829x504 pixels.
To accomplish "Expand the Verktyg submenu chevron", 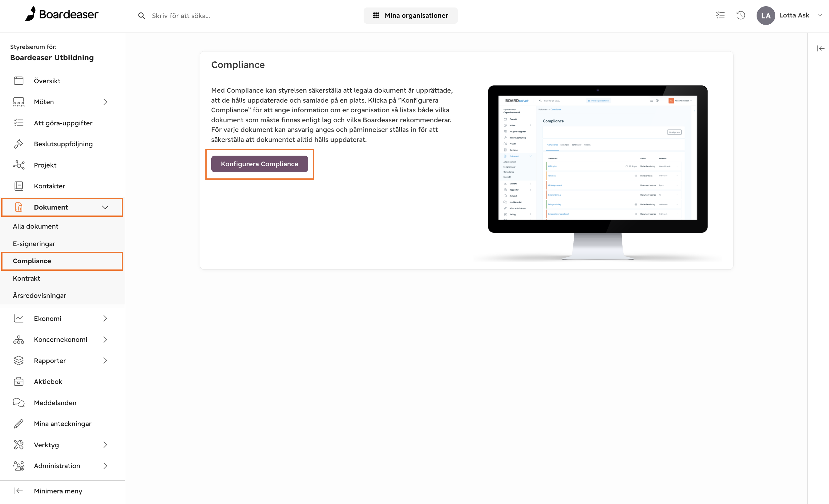I will click(x=105, y=445).
